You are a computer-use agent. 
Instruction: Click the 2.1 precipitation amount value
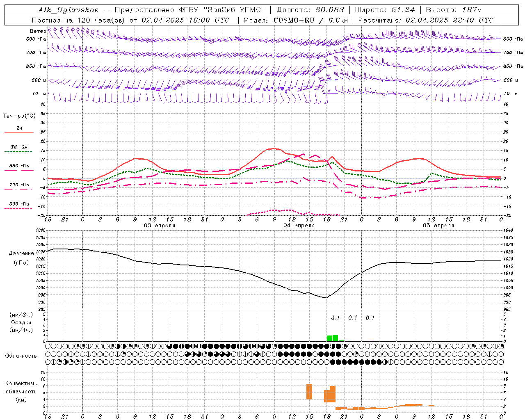tap(335, 317)
